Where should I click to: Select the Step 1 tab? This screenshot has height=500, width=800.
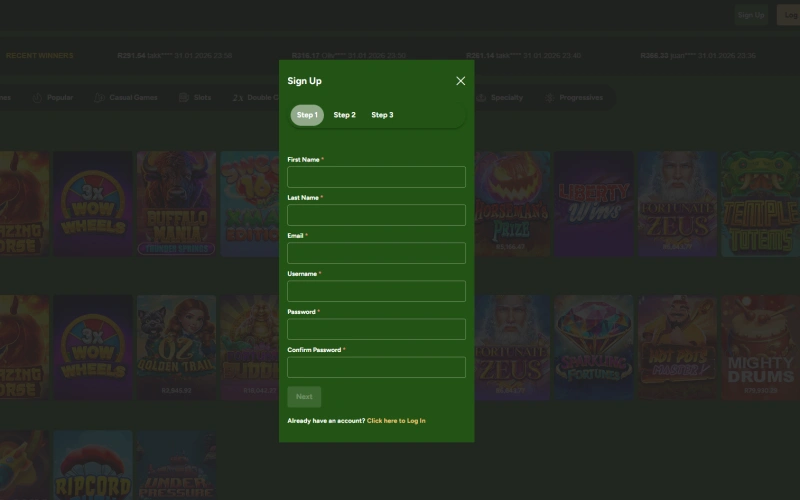click(307, 115)
